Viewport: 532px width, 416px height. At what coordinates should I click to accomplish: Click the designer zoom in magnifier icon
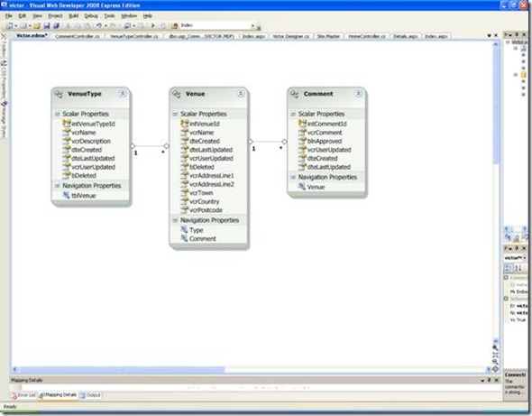pyautogui.click(x=495, y=347)
